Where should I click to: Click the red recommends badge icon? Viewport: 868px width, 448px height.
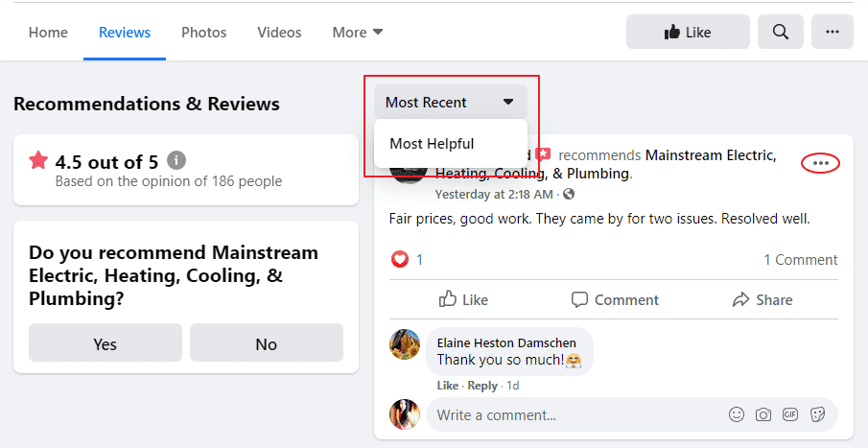(x=543, y=154)
